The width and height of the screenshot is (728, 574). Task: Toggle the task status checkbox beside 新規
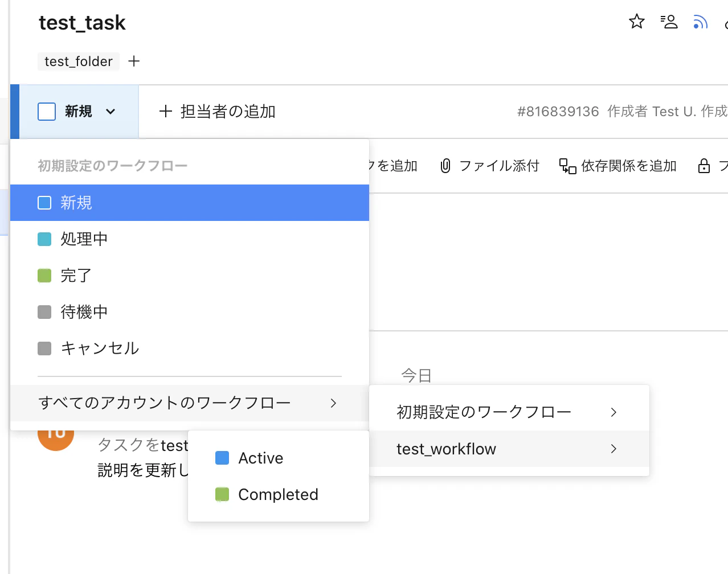coord(47,111)
